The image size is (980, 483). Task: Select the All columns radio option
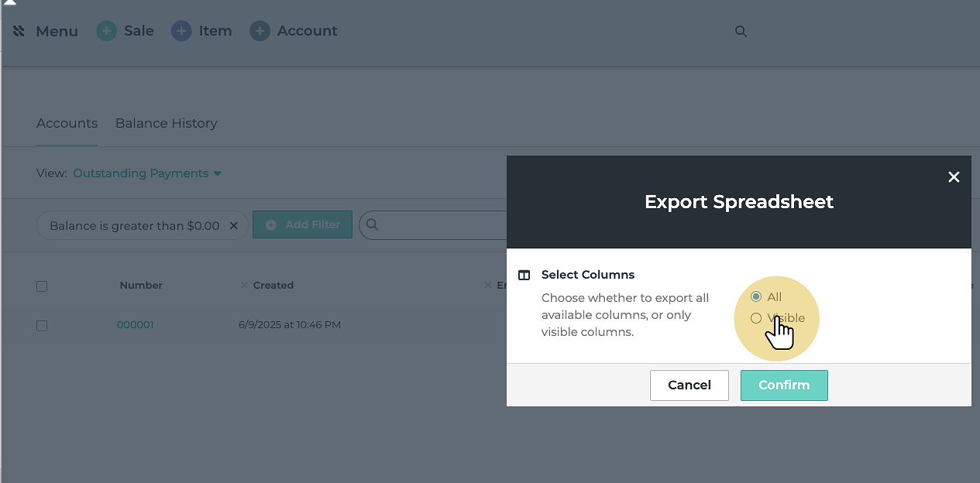[756, 297]
